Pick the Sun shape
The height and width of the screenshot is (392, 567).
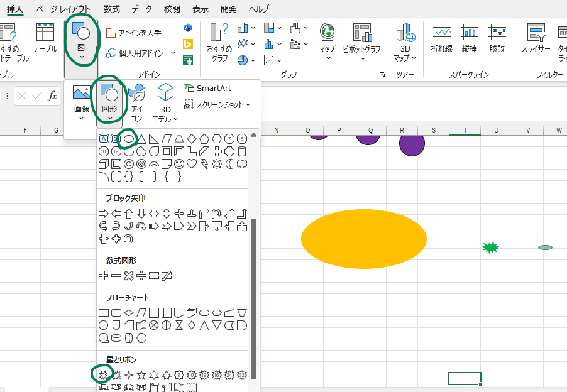pos(217,164)
